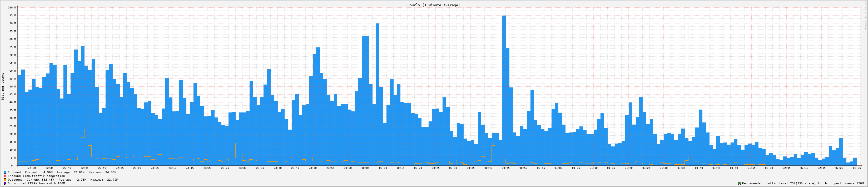Click the blue Inbound legend swatch
The image size is (868, 187).
point(5,172)
